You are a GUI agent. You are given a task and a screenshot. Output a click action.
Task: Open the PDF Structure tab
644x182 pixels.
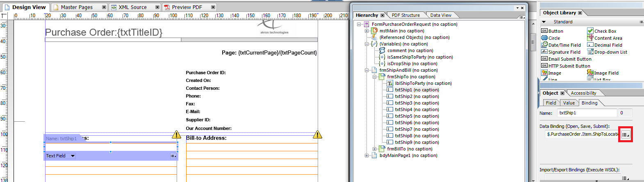pyautogui.click(x=405, y=15)
